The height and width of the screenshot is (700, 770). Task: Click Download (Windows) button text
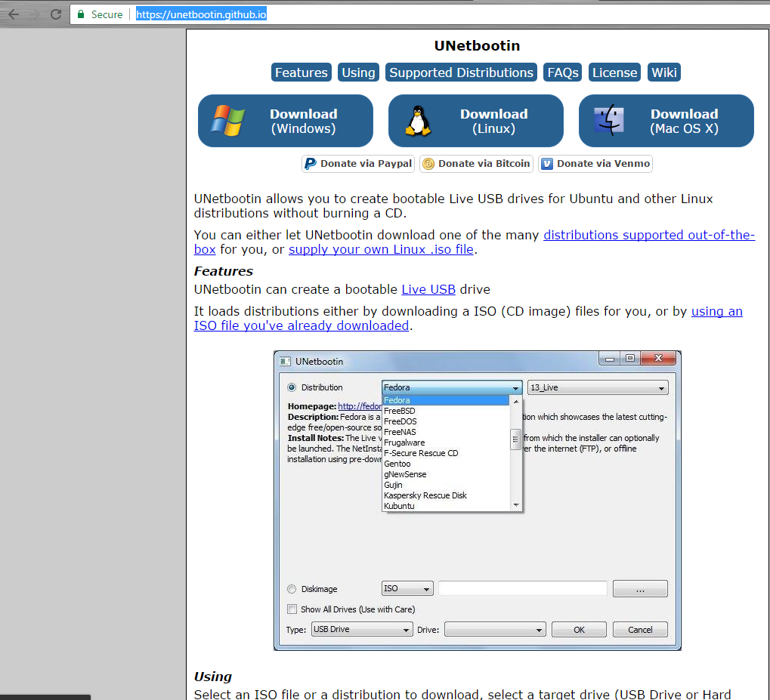(x=304, y=122)
